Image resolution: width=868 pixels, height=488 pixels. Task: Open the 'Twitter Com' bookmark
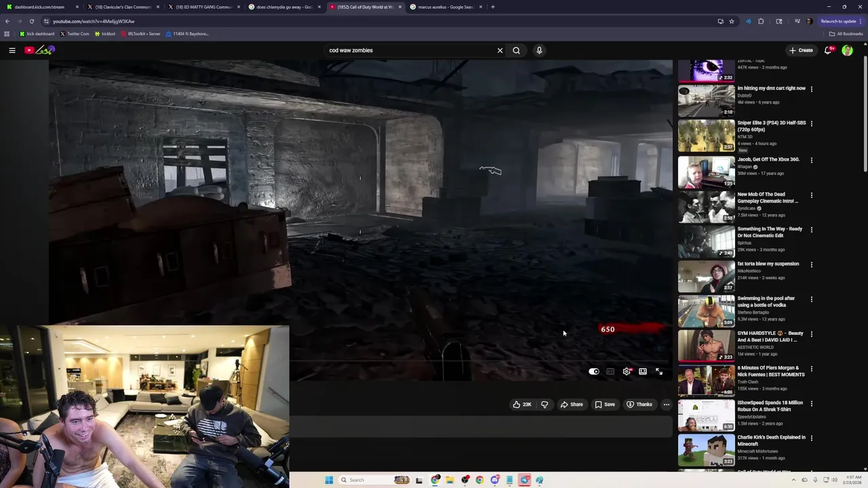pyautogui.click(x=75, y=34)
